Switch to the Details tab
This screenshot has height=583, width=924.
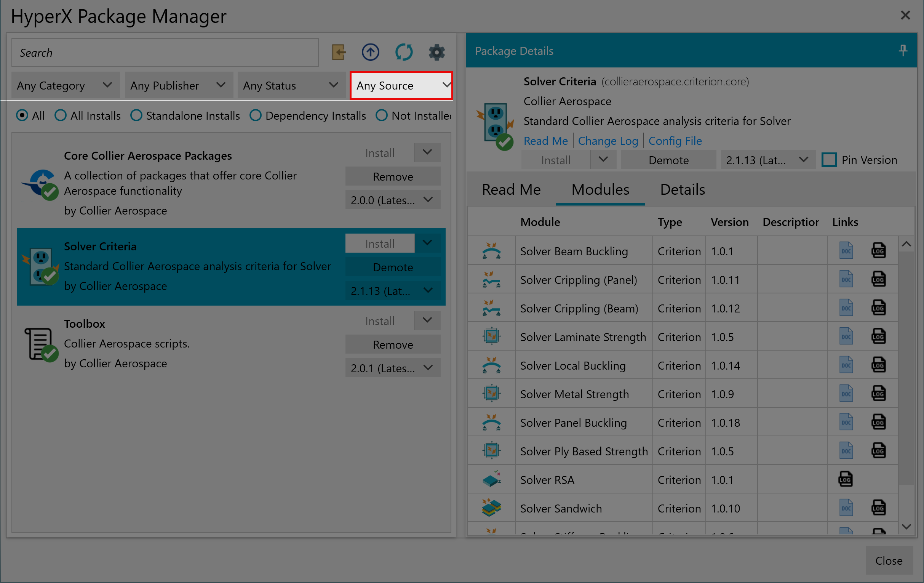pyautogui.click(x=682, y=190)
